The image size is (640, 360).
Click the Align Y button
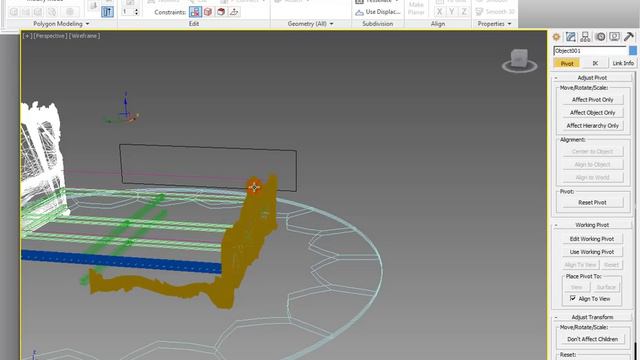pyautogui.click(x=451, y=12)
